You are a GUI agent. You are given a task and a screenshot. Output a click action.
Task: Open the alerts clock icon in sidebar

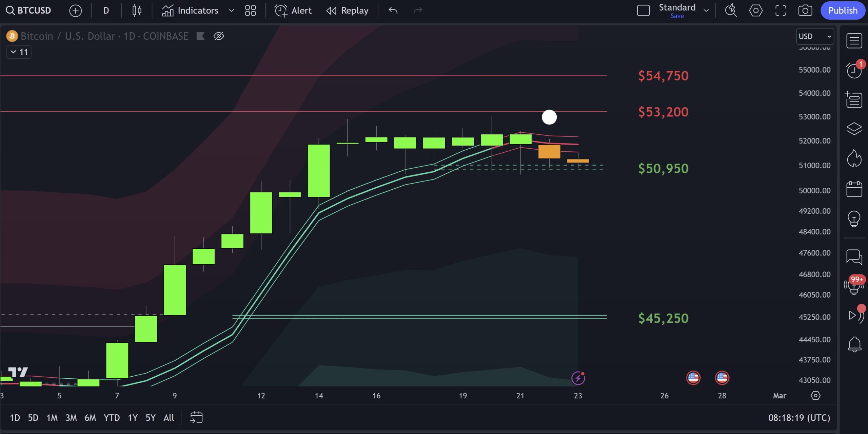click(x=854, y=71)
